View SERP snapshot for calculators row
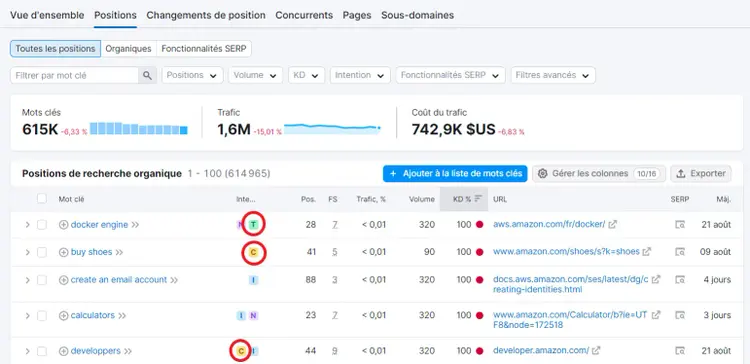Image resolution: width=750 pixels, height=364 pixels. pos(680,315)
